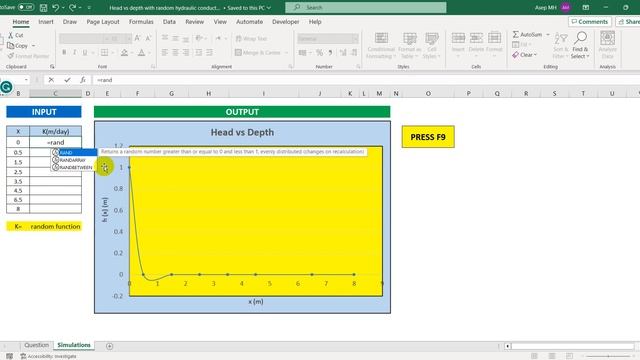Click the Conditional Formatting icon
The width and height of the screenshot is (640, 360).
coord(381,45)
